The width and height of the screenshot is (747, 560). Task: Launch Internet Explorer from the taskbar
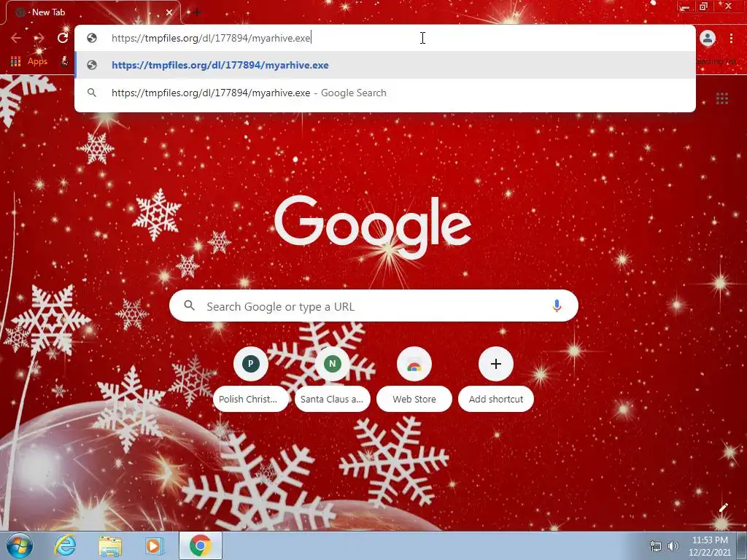click(65, 545)
